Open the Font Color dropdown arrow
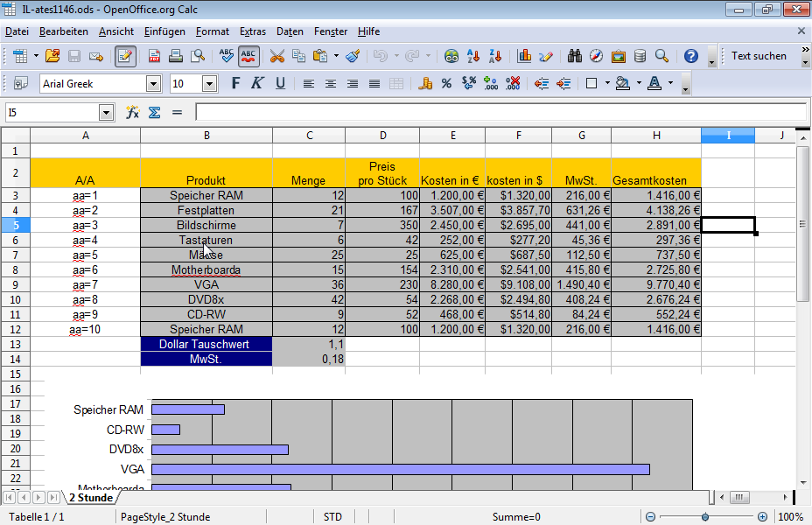This screenshot has width=812, height=525. (670, 83)
